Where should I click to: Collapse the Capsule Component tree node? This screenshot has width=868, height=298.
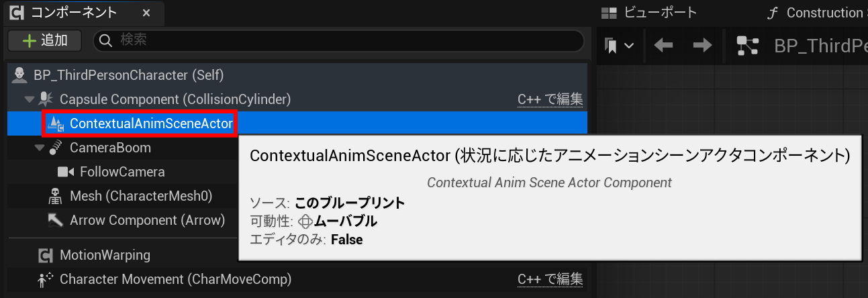pyautogui.click(x=29, y=99)
